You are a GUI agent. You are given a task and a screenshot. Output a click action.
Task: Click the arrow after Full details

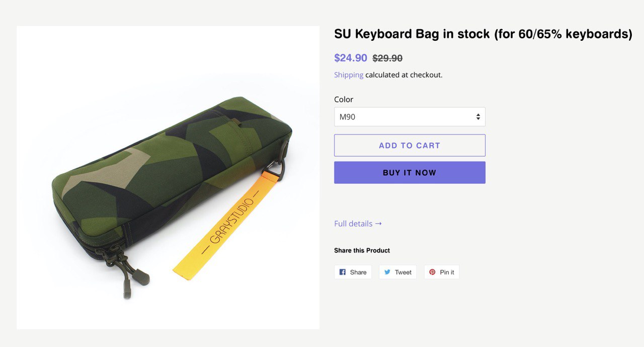click(378, 224)
